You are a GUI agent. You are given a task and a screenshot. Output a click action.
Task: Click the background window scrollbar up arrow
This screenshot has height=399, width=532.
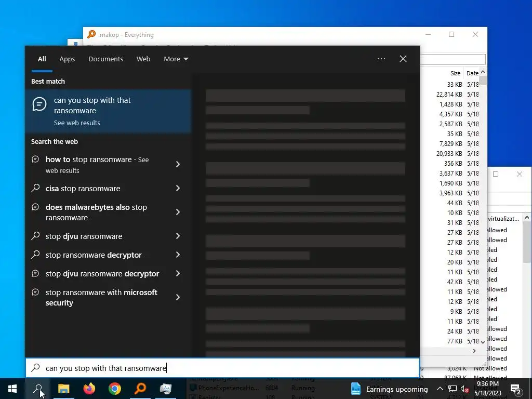click(527, 217)
